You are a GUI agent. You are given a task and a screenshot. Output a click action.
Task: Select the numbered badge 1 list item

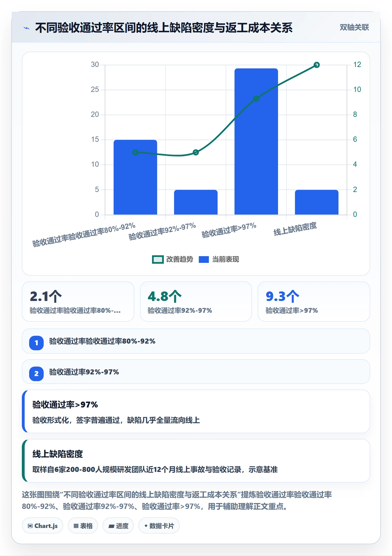tap(196, 341)
